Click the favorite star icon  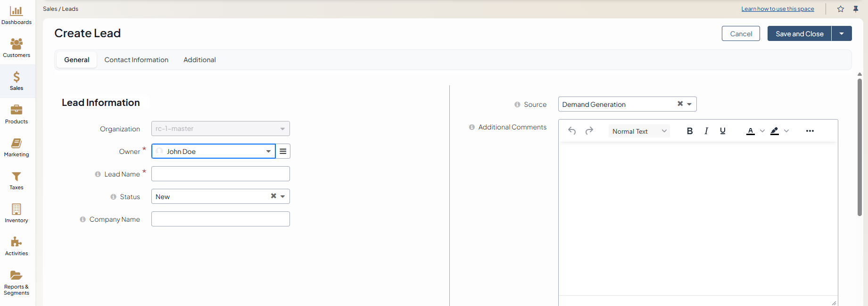pos(841,9)
